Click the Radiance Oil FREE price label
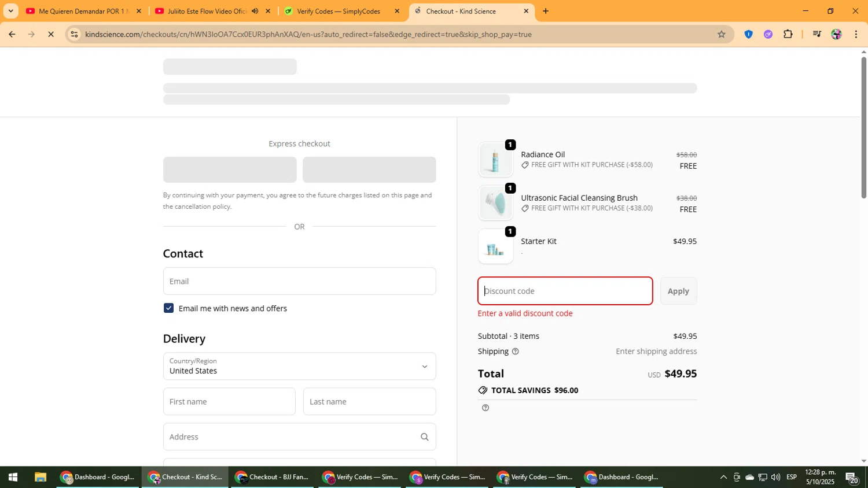The height and width of the screenshot is (488, 868). 688,166
